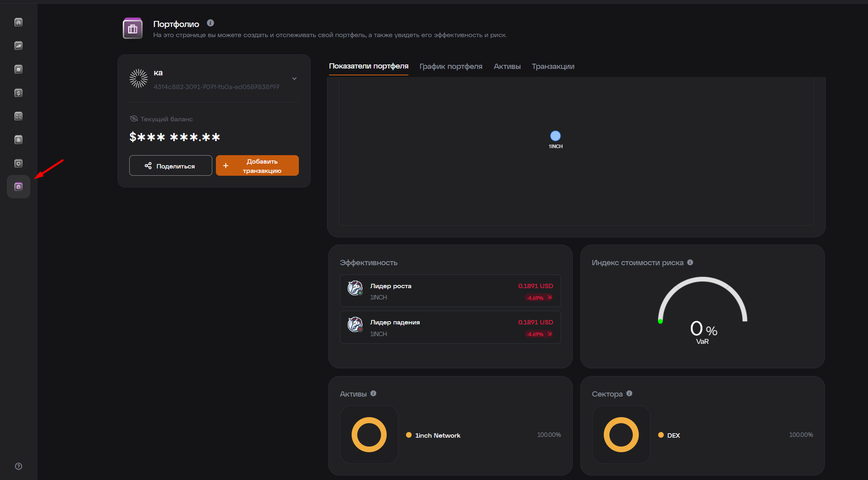Click info icon beside Индекс стоимости риска
Image resolution: width=868 pixels, height=480 pixels.
coord(690,262)
